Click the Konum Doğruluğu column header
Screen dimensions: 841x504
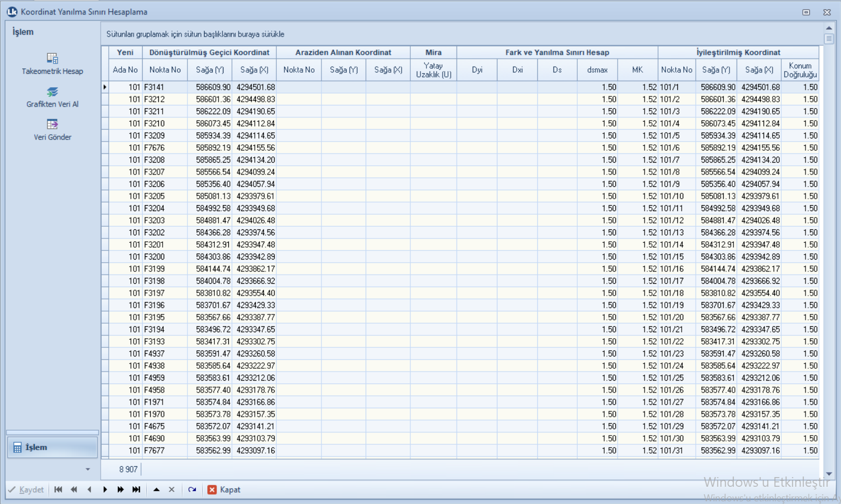pyautogui.click(x=800, y=70)
